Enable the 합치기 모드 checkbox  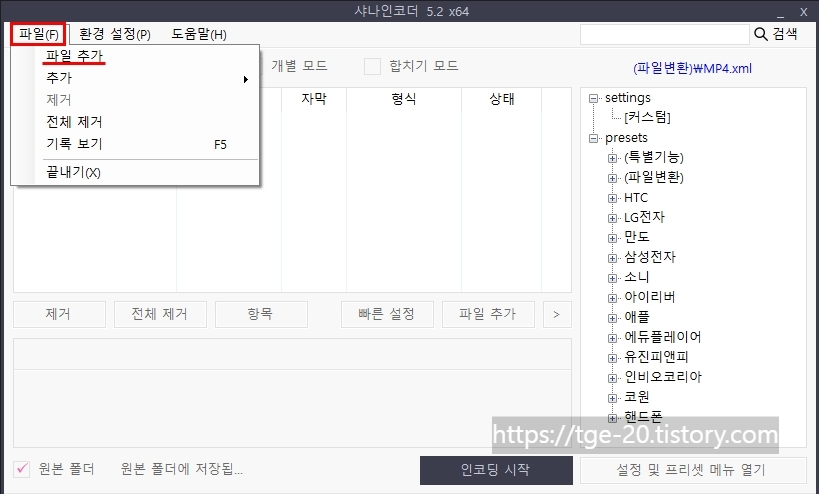[372, 66]
